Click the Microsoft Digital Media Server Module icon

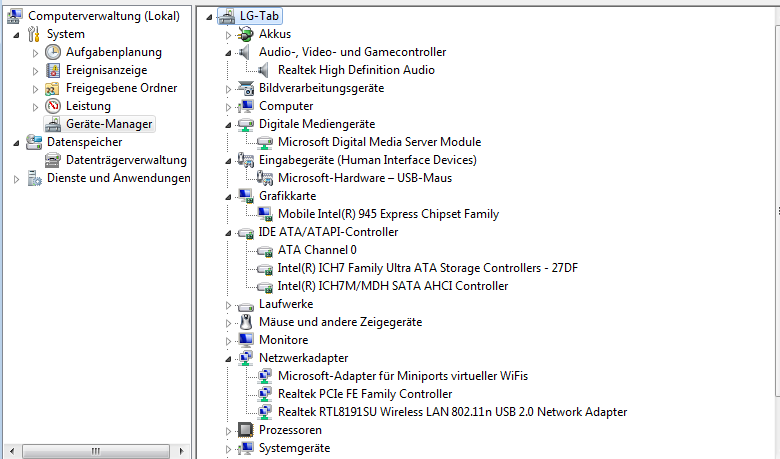(265, 142)
